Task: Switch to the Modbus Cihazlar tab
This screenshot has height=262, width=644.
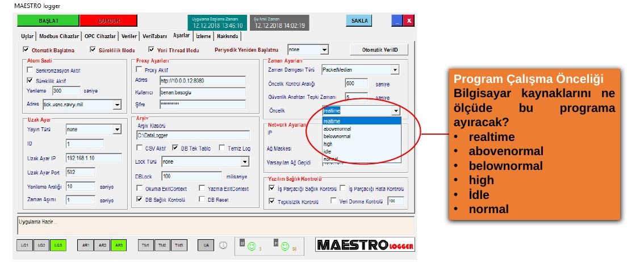Action: click(x=60, y=36)
